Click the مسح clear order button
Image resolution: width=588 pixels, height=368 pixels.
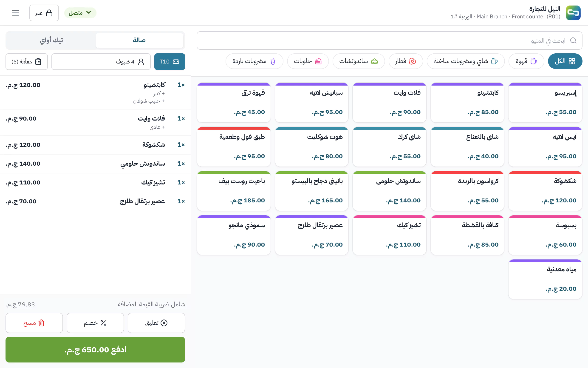34,323
